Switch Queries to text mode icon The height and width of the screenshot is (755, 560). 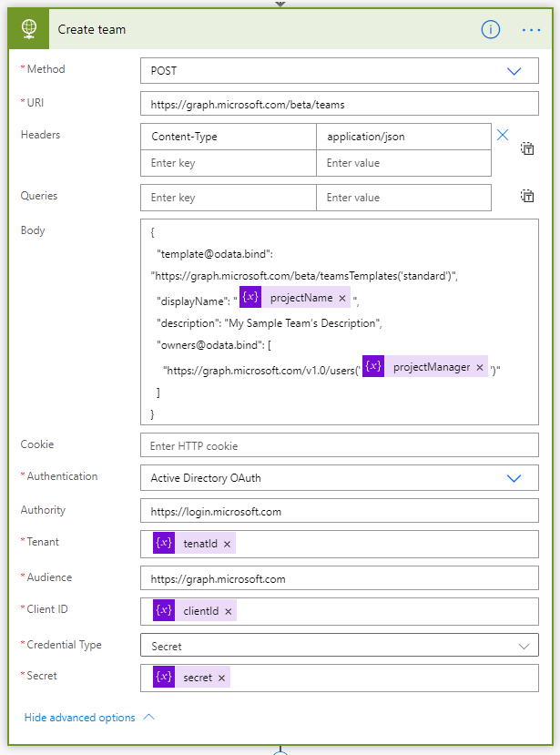click(527, 196)
